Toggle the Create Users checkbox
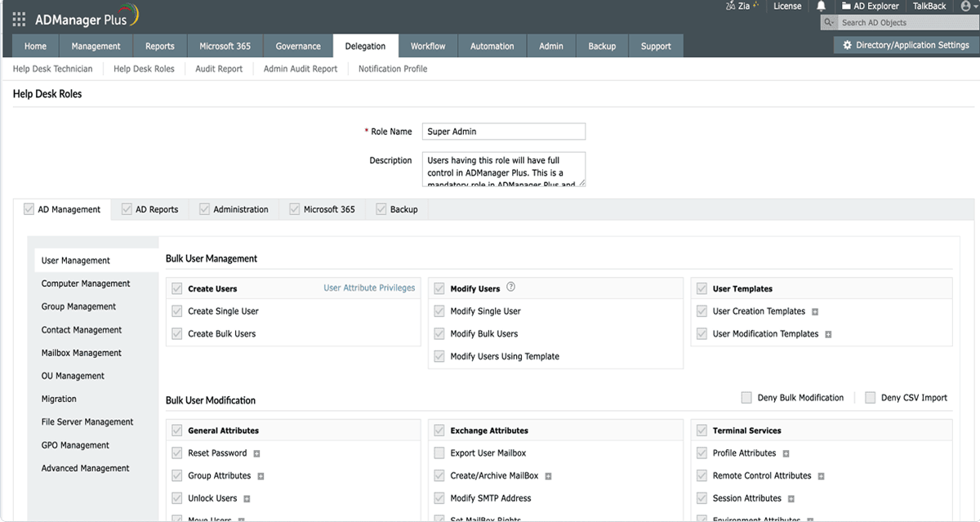The image size is (980, 522). tap(177, 288)
